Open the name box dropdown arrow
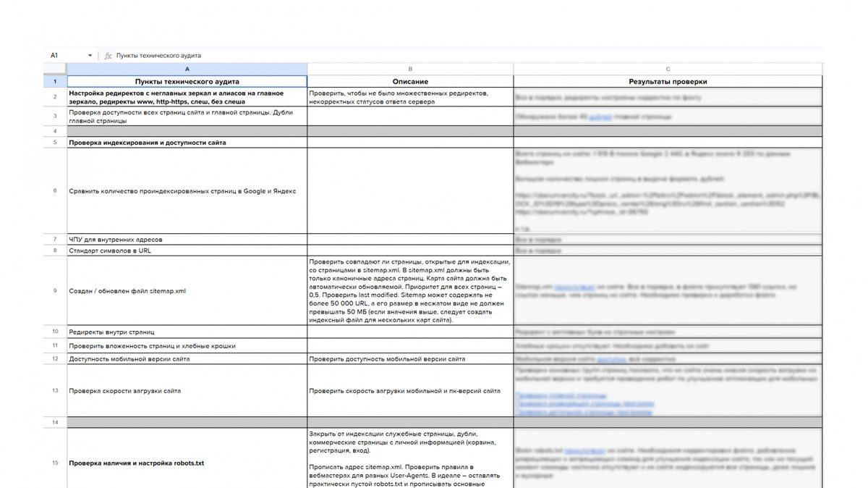 click(90, 56)
